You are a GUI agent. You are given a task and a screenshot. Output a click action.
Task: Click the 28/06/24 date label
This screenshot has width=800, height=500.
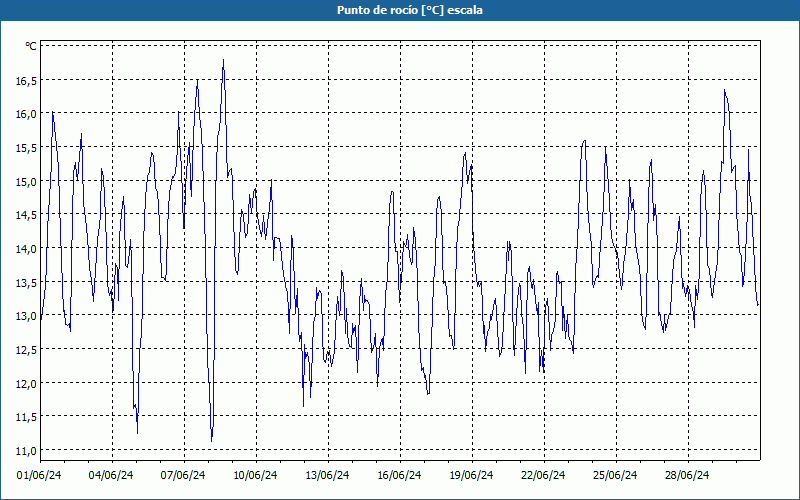coord(687,475)
